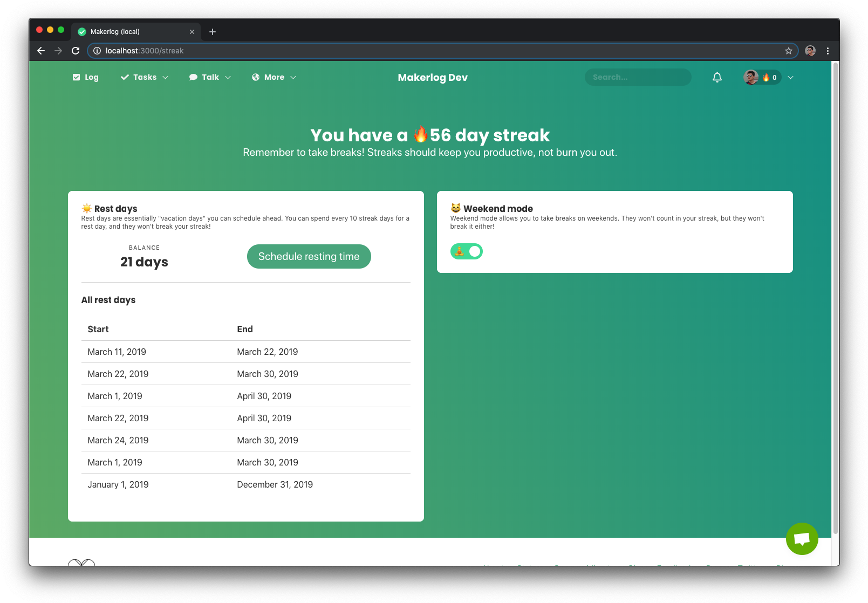Viewport: 868px width, 603px height.
Task: Expand the More dropdown menu
Action: pyautogui.click(x=274, y=77)
